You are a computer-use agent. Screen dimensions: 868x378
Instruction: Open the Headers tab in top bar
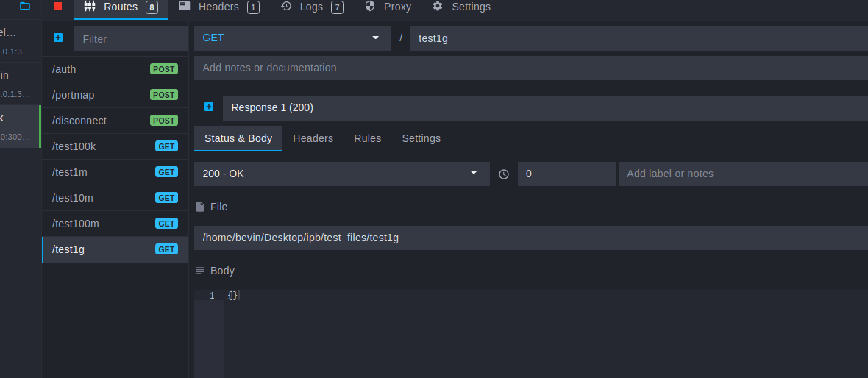[219, 7]
